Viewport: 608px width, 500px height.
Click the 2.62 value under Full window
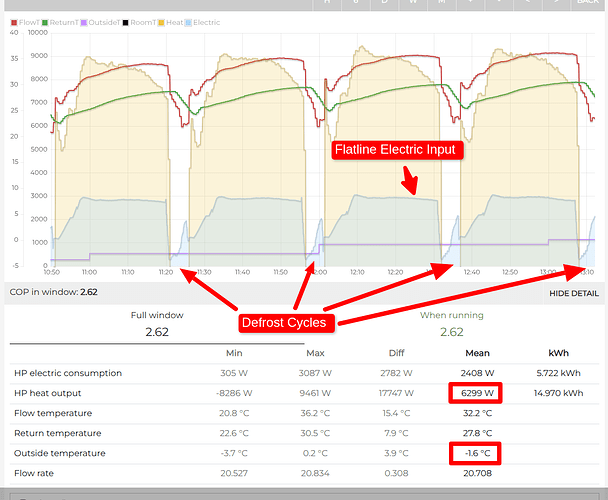(x=157, y=332)
